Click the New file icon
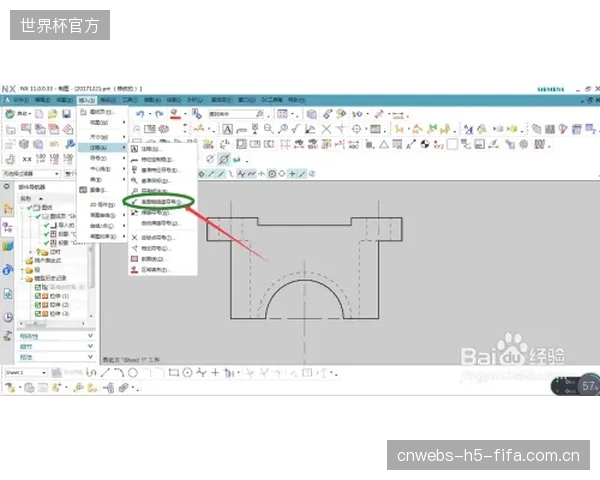Viewport: 600px width, 480px height. pyautogui.click(x=39, y=114)
